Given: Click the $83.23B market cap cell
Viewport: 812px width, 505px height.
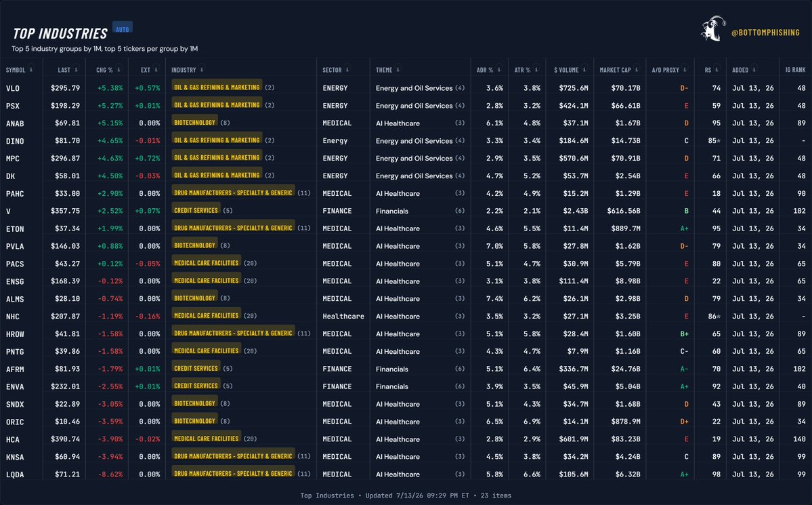Looking at the screenshot, I should point(626,439).
